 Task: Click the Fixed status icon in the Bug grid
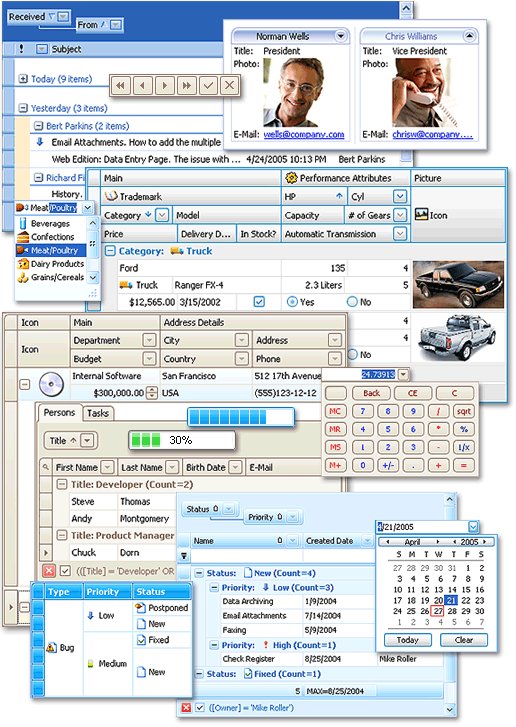[141, 640]
